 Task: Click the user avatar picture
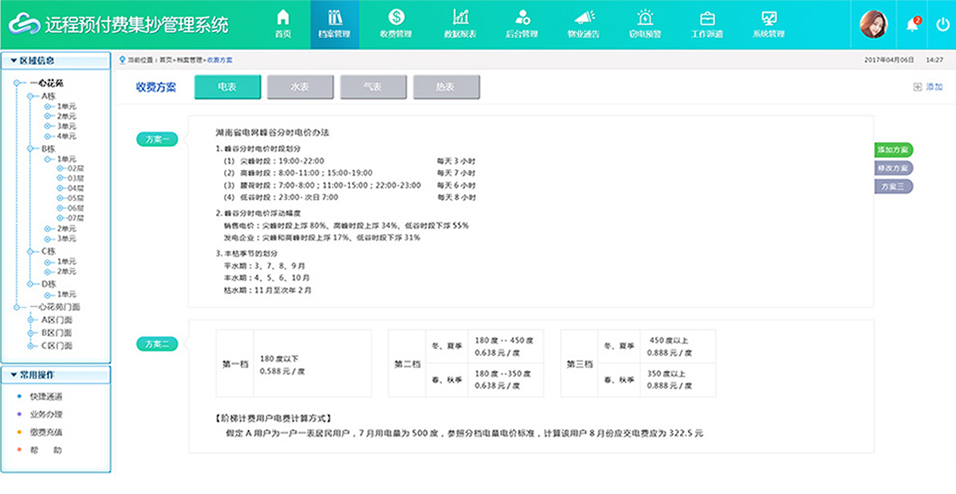(874, 24)
